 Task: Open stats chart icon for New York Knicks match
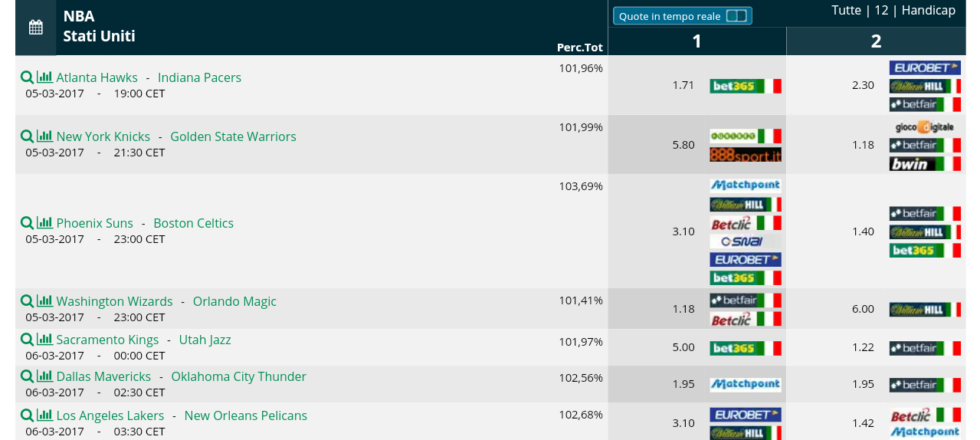[x=45, y=136]
